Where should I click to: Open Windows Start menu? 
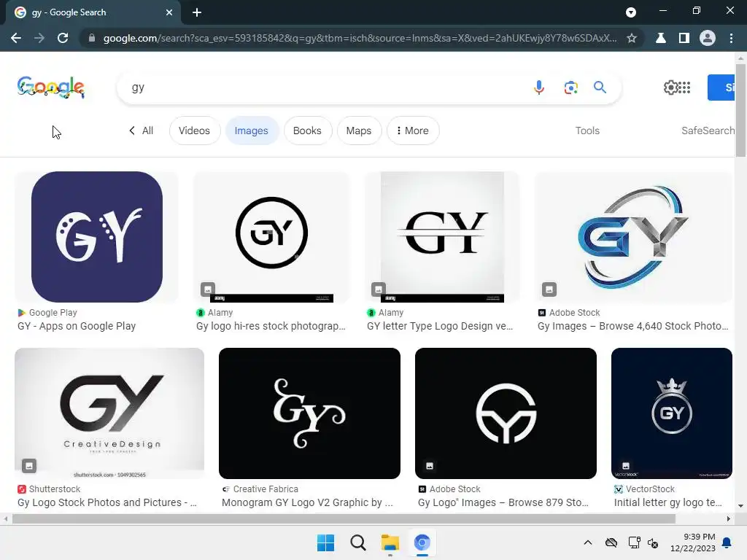[x=326, y=542]
